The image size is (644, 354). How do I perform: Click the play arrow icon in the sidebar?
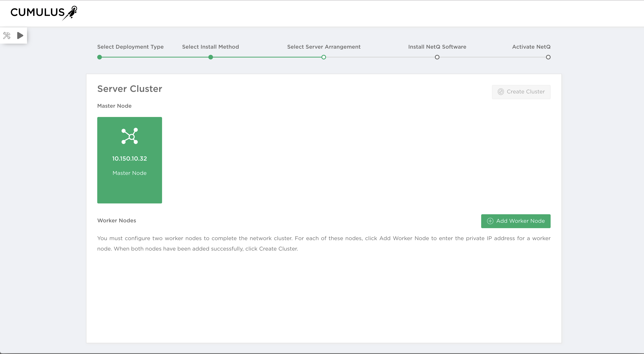coord(20,36)
